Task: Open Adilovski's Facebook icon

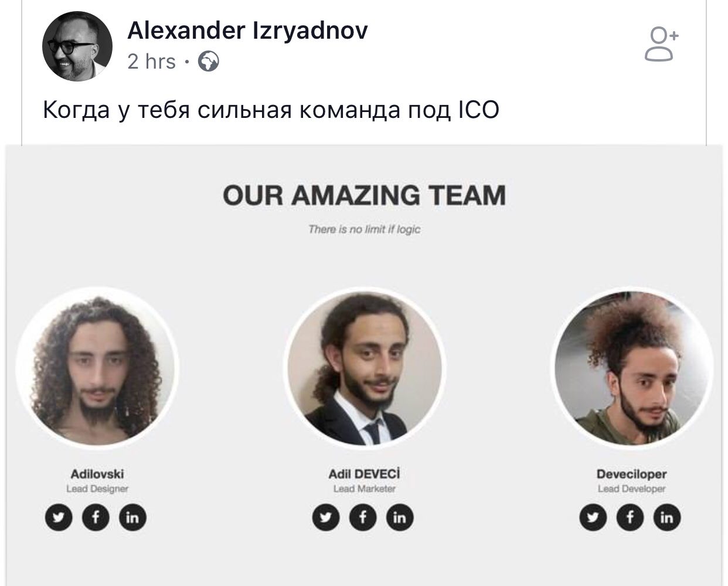Action: click(x=96, y=518)
